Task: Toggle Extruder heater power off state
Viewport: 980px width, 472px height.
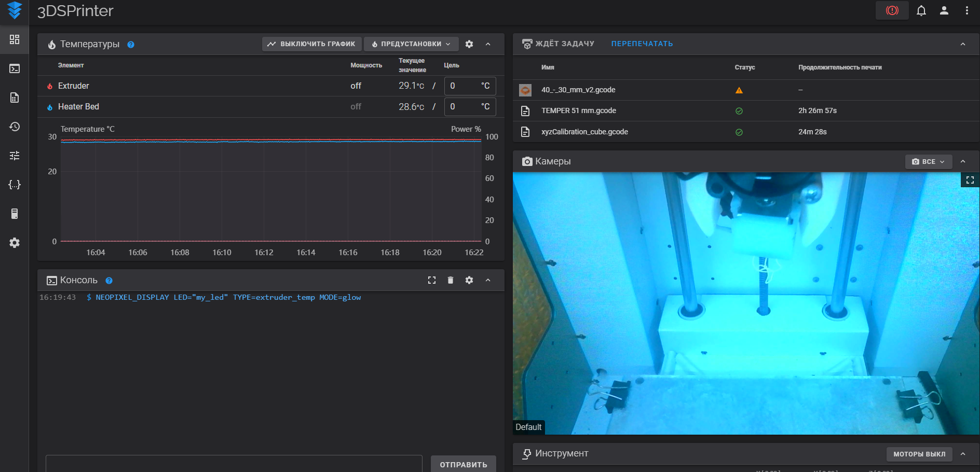Action: 356,86
